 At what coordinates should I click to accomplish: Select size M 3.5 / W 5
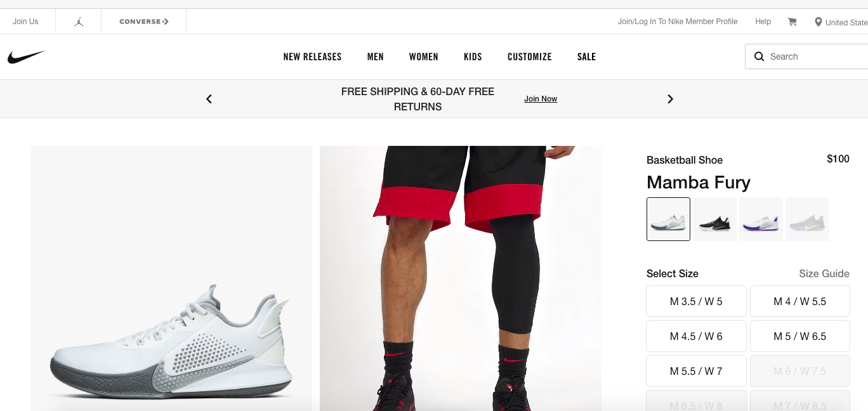point(696,301)
